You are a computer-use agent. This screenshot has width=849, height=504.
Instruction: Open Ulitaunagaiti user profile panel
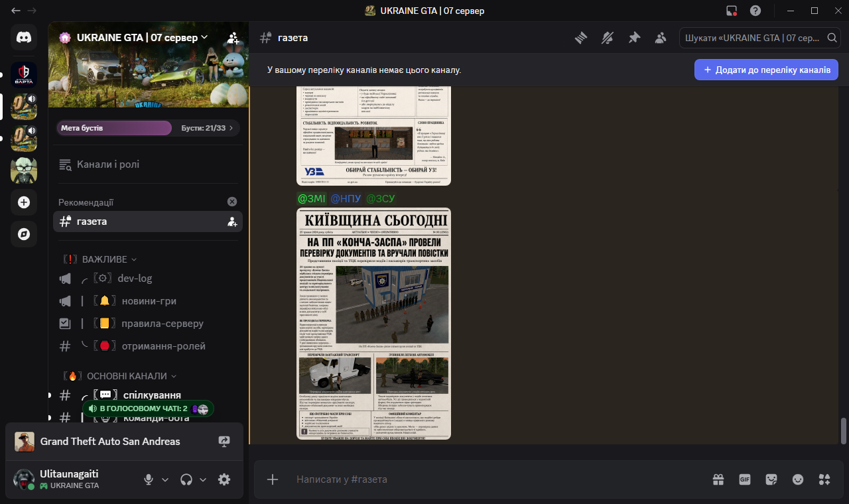[74, 479]
